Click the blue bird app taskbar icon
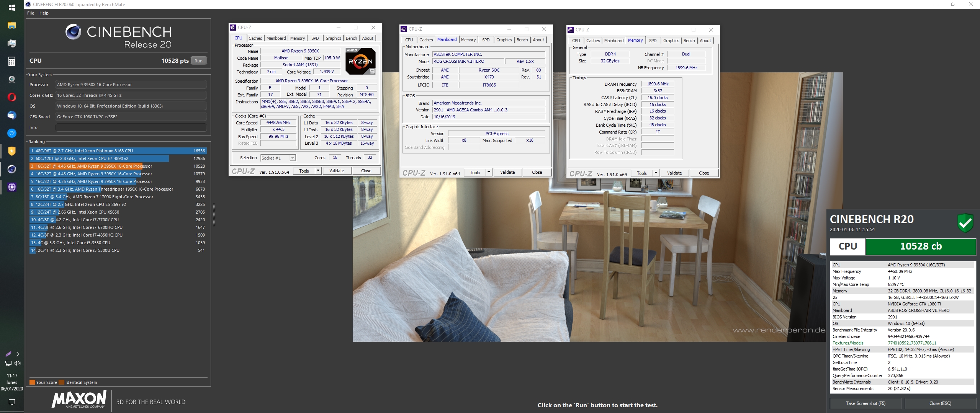Viewport: 980px width, 413px height. coord(12,133)
